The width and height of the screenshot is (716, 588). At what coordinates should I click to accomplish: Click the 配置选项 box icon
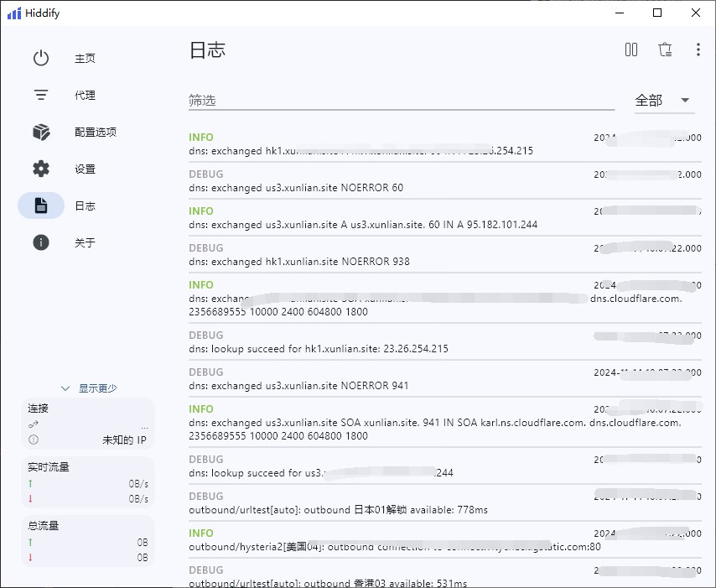(41, 132)
